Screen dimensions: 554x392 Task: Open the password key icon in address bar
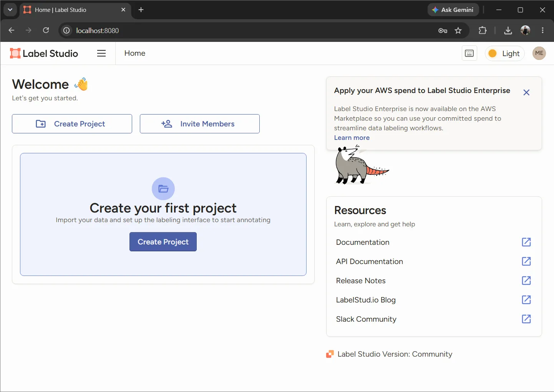[x=443, y=30]
